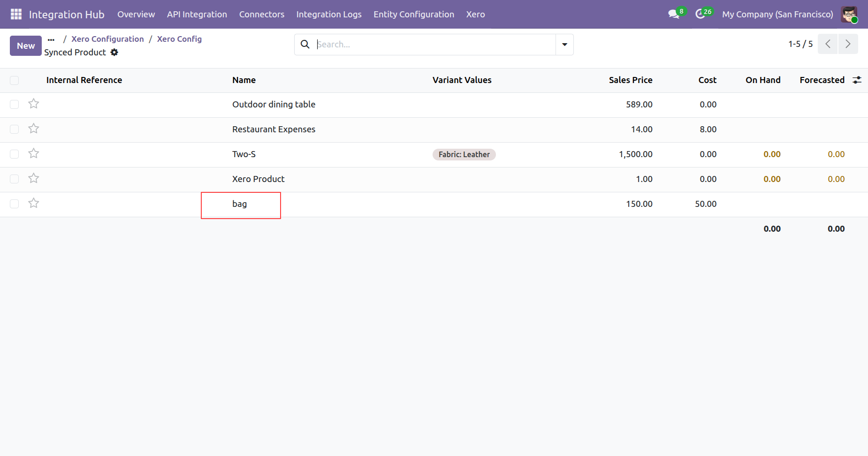Viewport: 868px width, 456px height.
Task: Click the 589.00 sales price cell
Action: click(x=639, y=105)
